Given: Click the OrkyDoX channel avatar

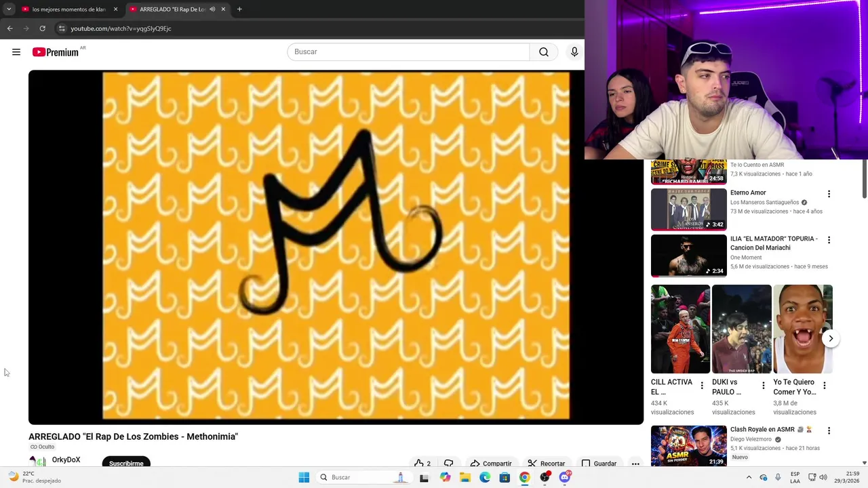Looking at the screenshot, I should tap(37, 462).
